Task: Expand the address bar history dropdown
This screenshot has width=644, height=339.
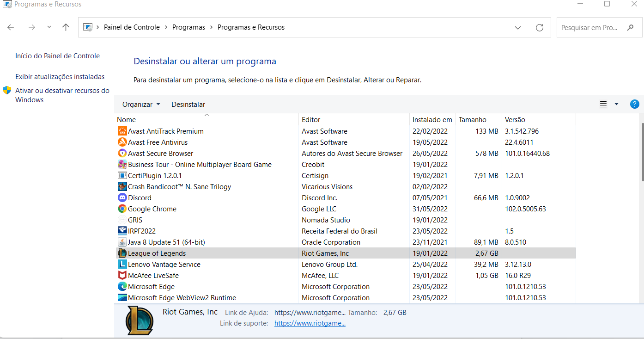Action: [x=518, y=27]
